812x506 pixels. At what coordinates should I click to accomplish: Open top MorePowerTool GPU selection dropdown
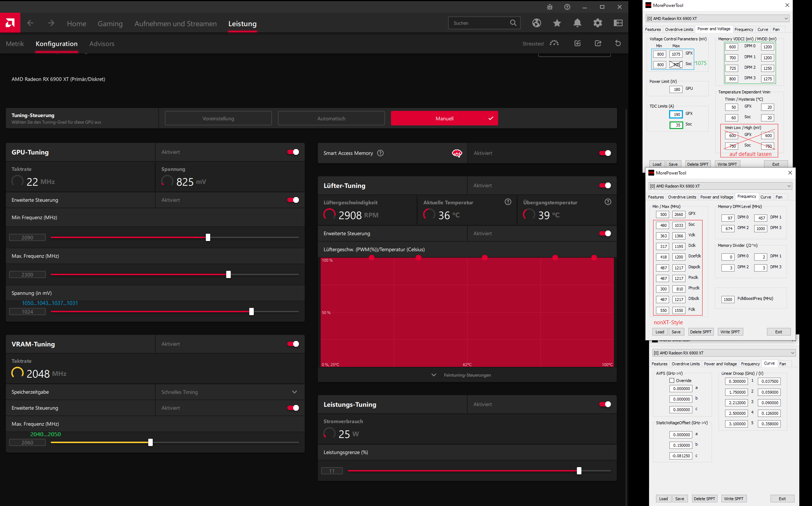point(717,18)
